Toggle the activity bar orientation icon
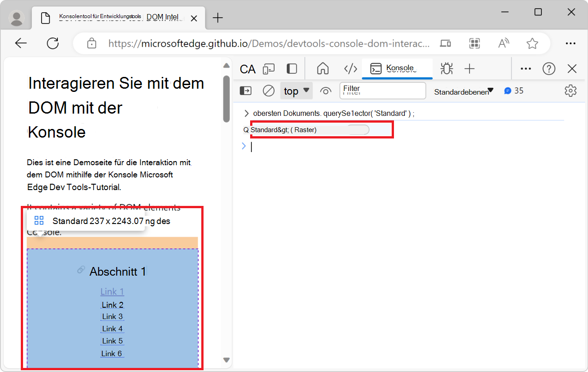This screenshot has height=372, width=588. [291, 69]
